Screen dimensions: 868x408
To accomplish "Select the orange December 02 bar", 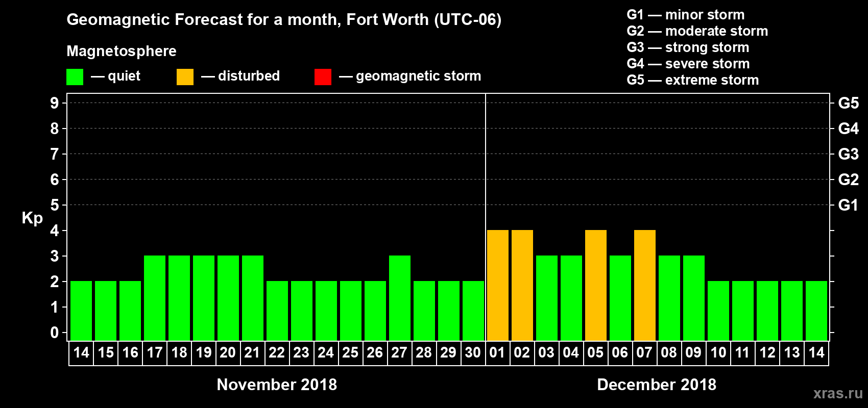I will (x=522, y=285).
